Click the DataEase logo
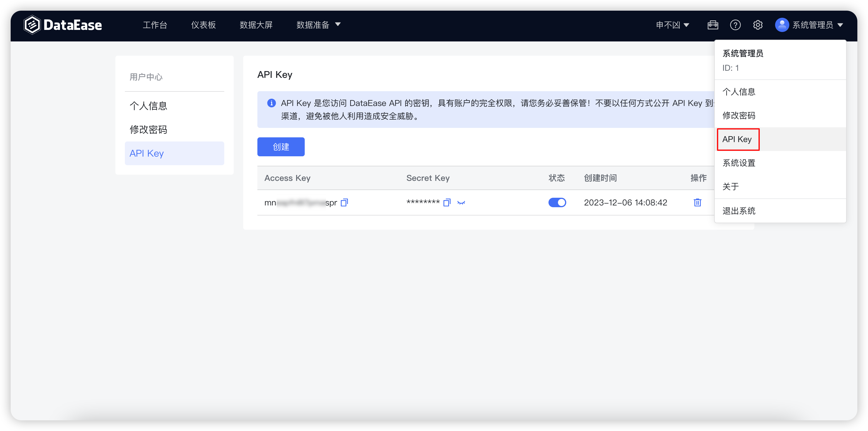 63,24
